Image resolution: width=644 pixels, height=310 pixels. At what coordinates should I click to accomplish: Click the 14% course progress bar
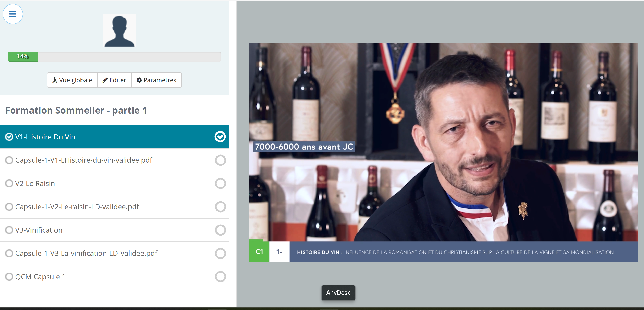pos(114,57)
